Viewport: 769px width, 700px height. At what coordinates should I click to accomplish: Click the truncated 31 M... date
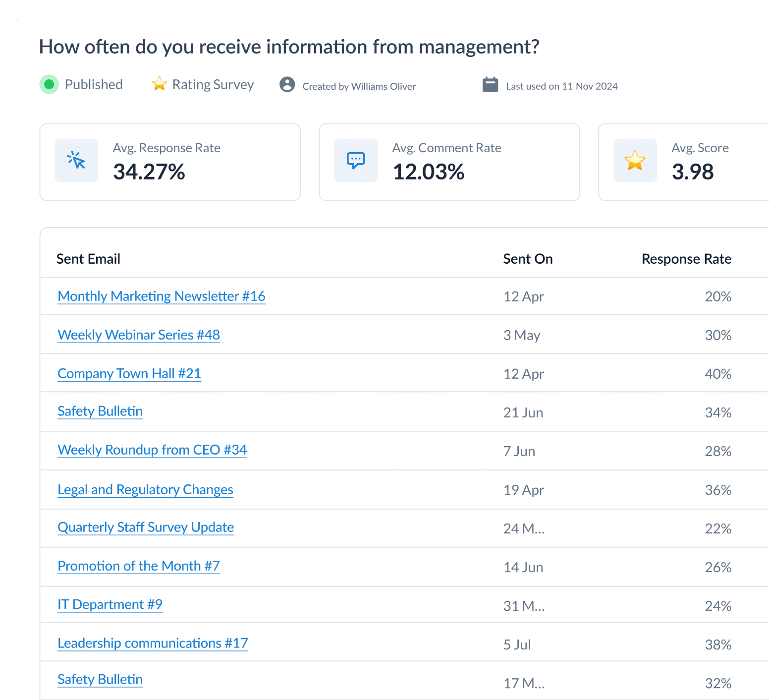click(x=524, y=606)
